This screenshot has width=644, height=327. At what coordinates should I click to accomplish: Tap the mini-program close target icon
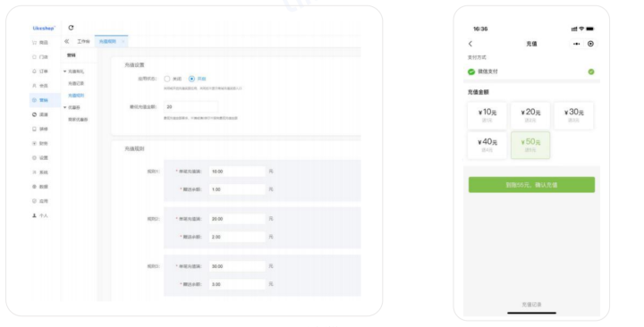point(590,44)
